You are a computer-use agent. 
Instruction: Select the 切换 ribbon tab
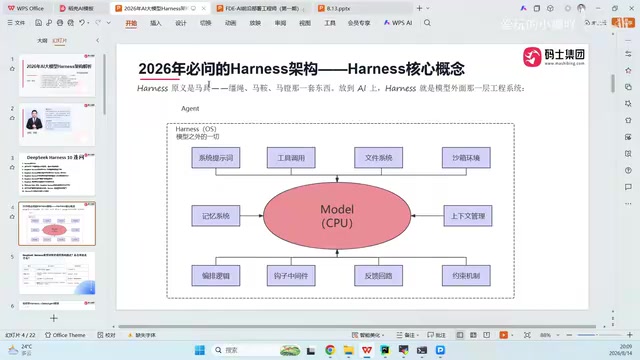pyautogui.click(x=205, y=23)
